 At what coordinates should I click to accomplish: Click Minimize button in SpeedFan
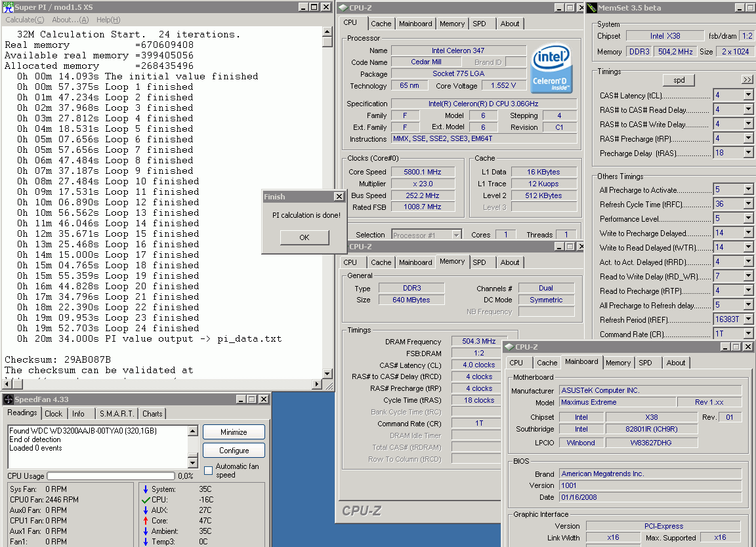(234, 432)
